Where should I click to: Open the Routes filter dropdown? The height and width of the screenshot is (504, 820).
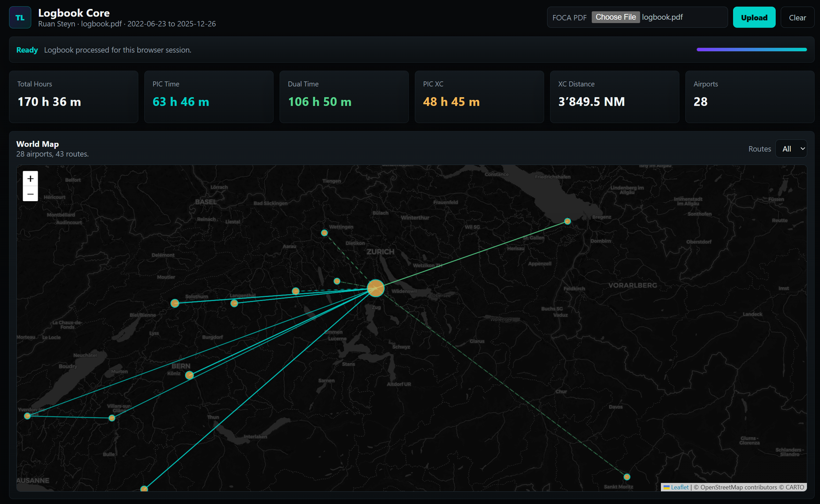tap(791, 149)
